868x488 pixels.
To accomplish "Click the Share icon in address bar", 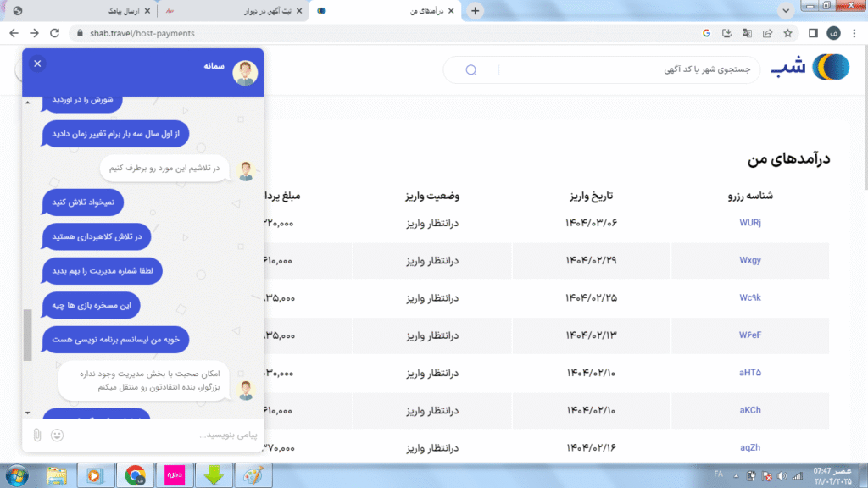I will [x=767, y=33].
